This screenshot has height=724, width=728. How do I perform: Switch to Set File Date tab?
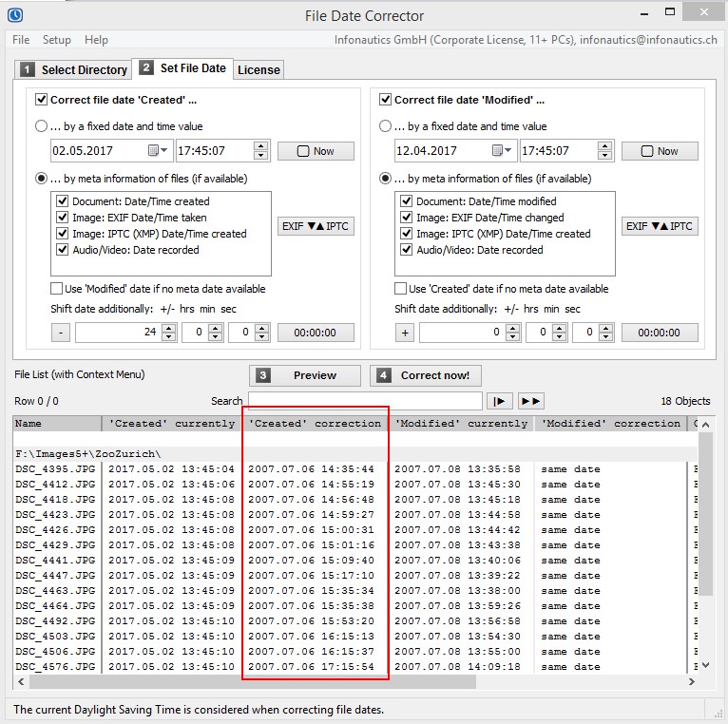pyautogui.click(x=182, y=68)
